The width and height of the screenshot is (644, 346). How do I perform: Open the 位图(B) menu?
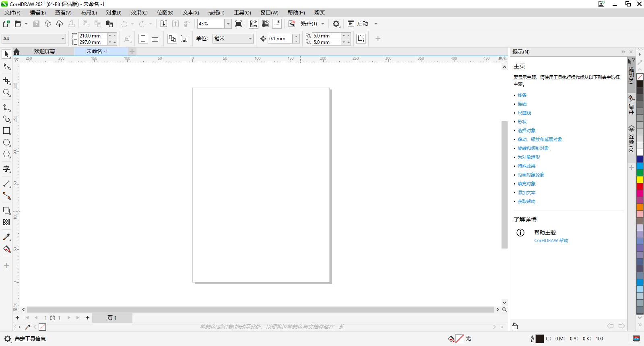(x=165, y=12)
